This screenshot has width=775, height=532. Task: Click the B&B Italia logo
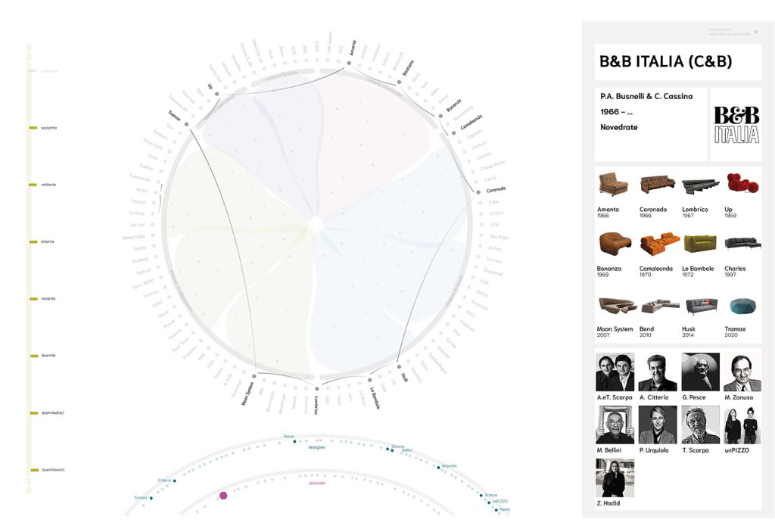(736, 125)
